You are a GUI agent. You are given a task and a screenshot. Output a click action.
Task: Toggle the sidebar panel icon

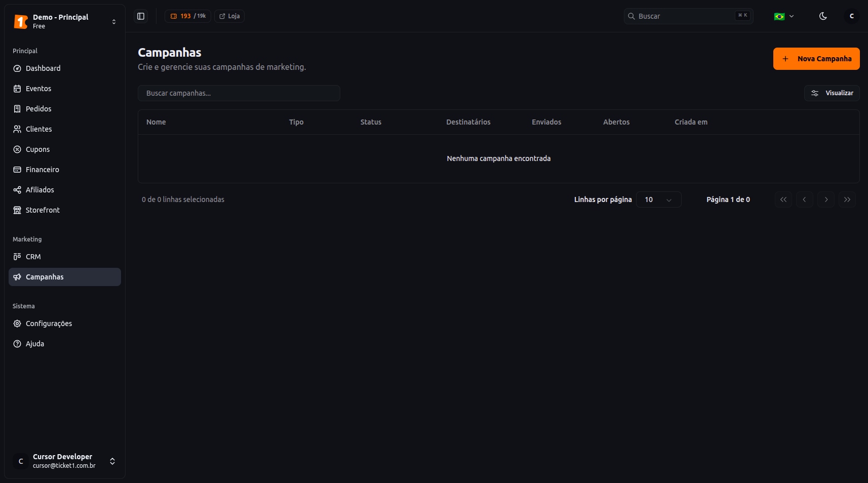pyautogui.click(x=141, y=16)
